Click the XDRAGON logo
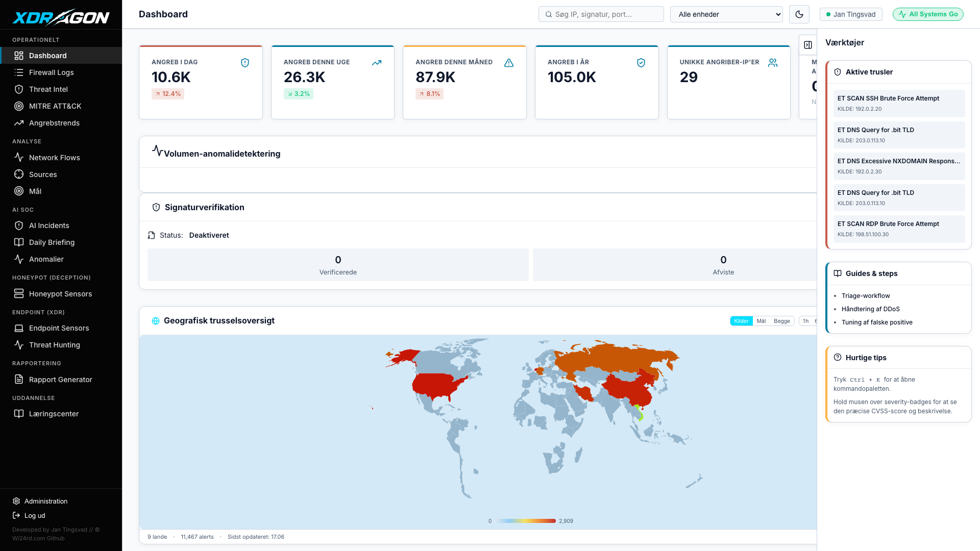Viewport: 980px width, 551px height. (x=61, y=17)
